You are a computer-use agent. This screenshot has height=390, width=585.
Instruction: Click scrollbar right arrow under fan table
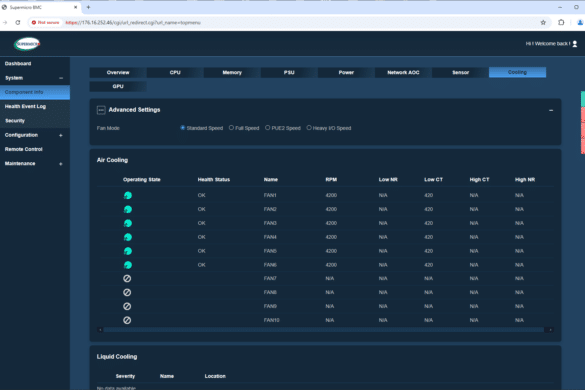tap(549, 330)
